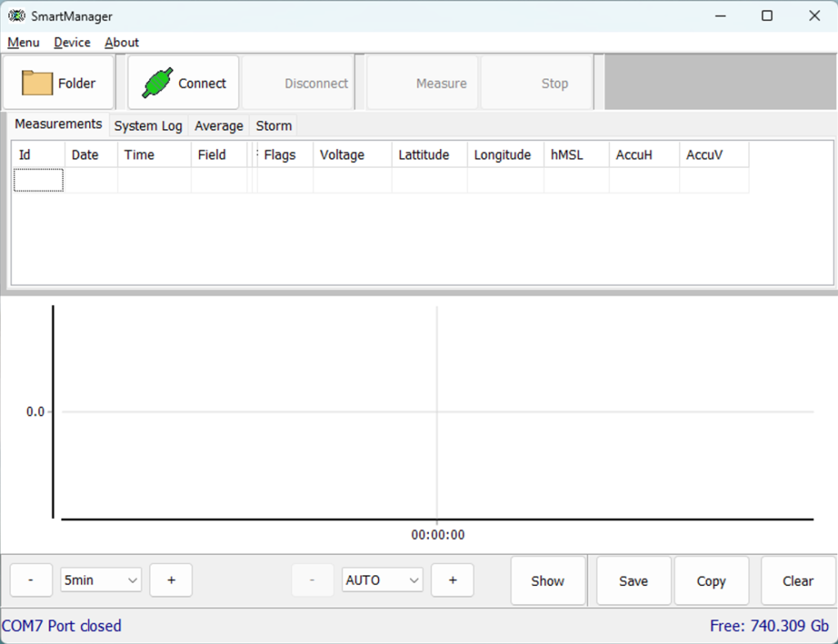Expand the AUTO scale dropdown
This screenshot has width=838, height=644.
click(x=382, y=580)
